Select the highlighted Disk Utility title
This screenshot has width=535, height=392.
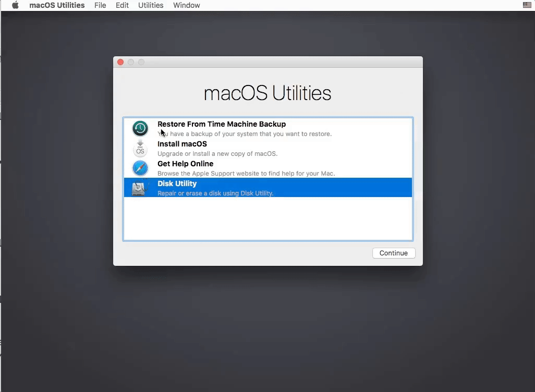point(177,183)
